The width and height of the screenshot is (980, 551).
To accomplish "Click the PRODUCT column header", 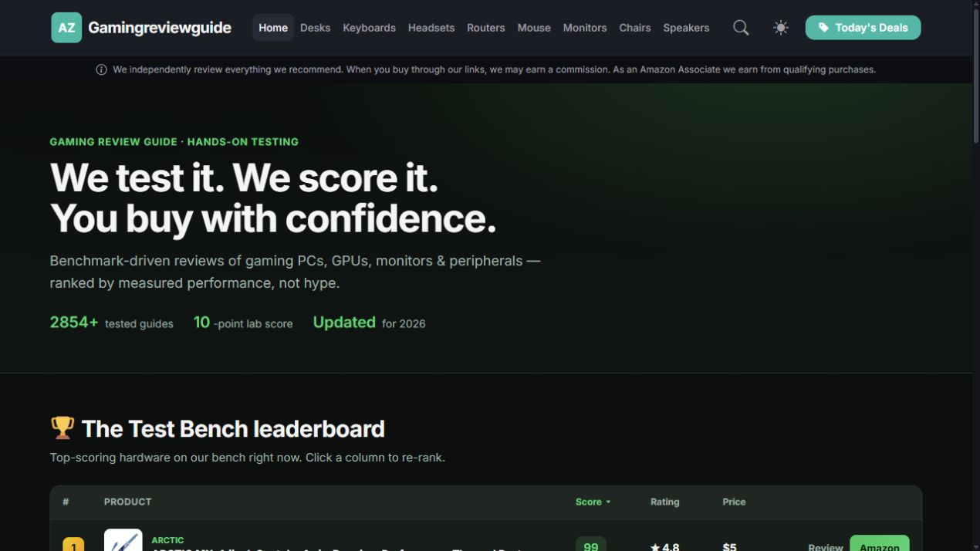I will pyautogui.click(x=127, y=502).
